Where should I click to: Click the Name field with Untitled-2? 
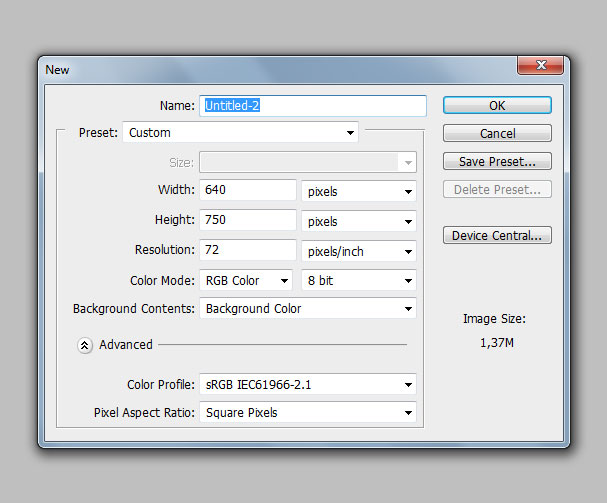(x=313, y=106)
